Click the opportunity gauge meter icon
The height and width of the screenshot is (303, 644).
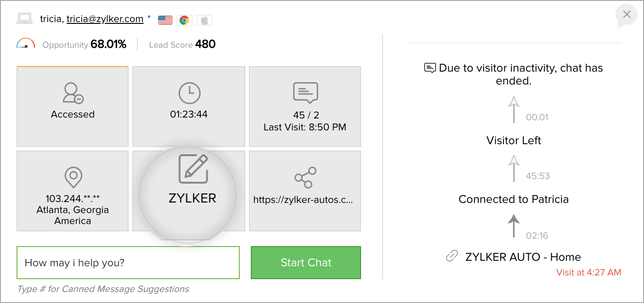click(26, 44)
